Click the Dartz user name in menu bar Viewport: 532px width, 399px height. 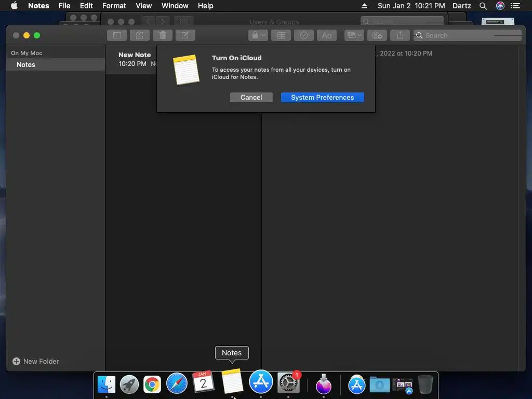click(462, 6)
